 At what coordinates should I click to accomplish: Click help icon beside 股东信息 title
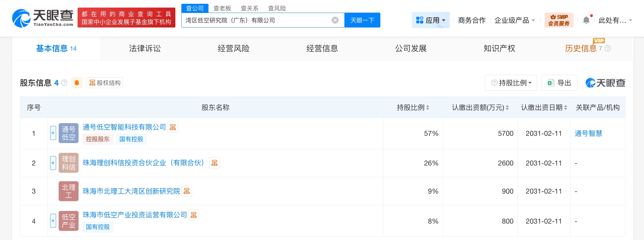pos(64,83)
